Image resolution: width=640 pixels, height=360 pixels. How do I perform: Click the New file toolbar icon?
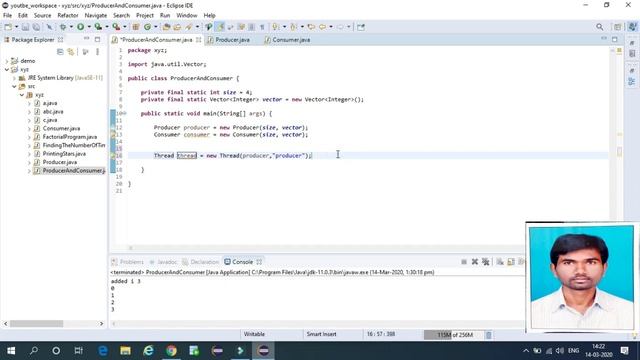[x=8, y=27]
